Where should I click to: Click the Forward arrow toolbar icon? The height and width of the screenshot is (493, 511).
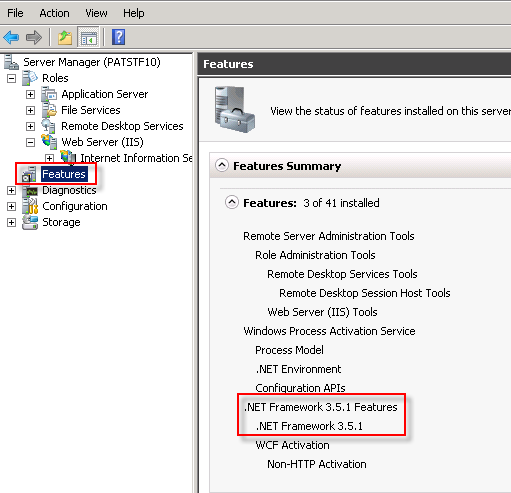point(34,37)
